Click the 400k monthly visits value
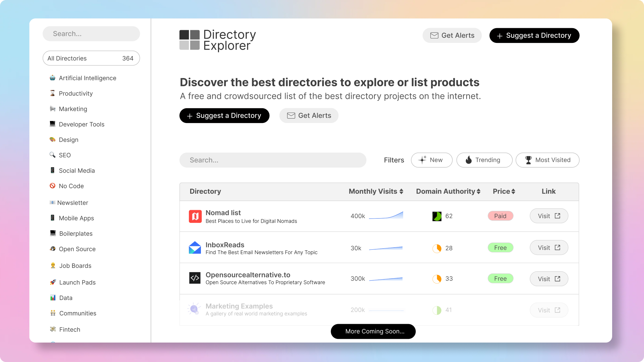The image size is (644, 362). click(x=358, y=216)
